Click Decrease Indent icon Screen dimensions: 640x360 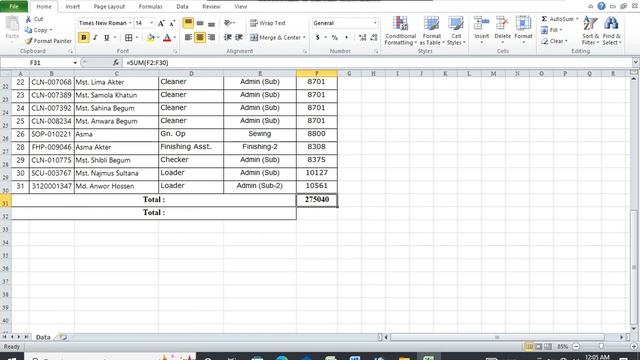pyautogui.click(x=228, y=38)
